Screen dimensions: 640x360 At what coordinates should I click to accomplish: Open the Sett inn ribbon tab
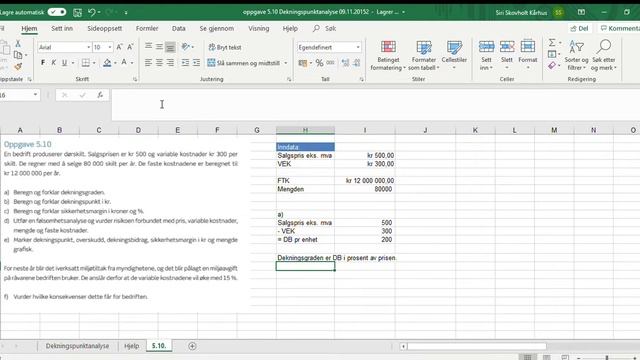[62, 28]
